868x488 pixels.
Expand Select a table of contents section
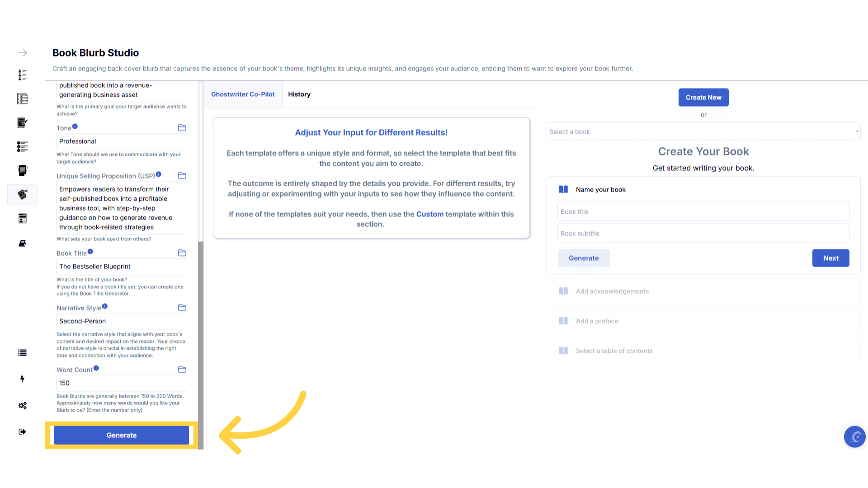(x=703, y=351)
